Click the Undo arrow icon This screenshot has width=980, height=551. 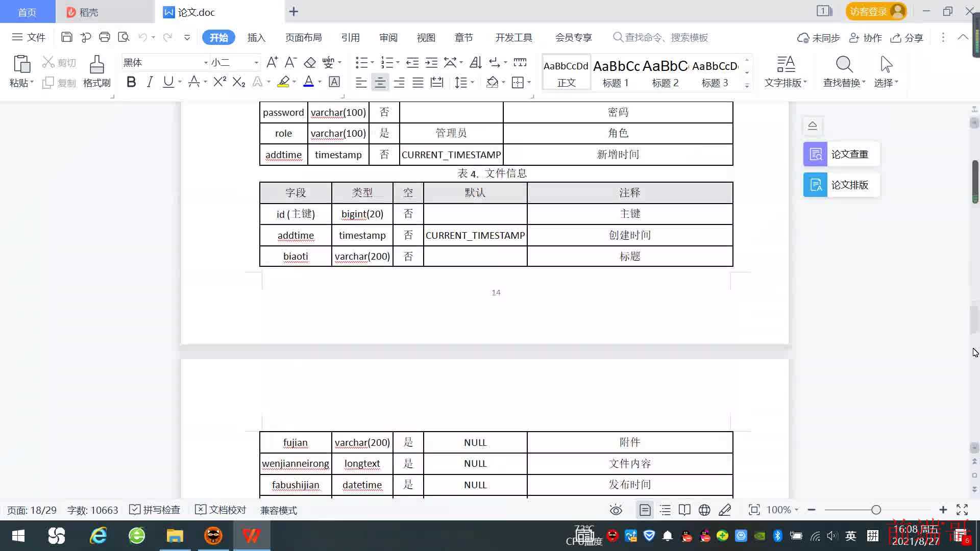[143, 37]
